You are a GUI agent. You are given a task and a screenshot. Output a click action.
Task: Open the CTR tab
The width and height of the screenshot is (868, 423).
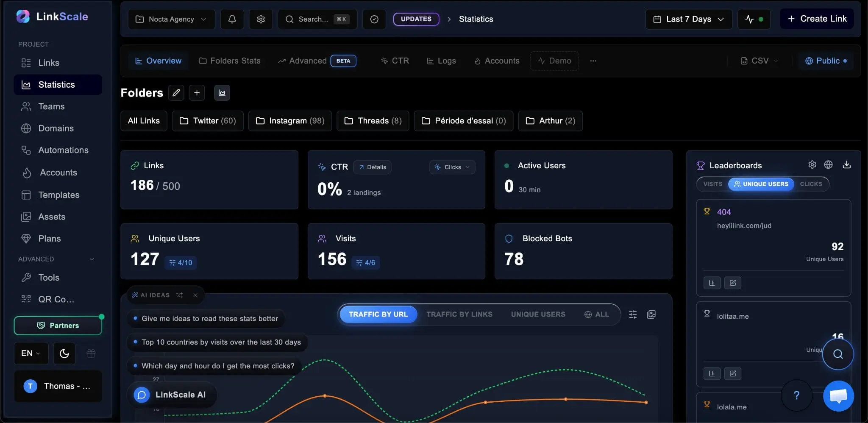point(395,61)
